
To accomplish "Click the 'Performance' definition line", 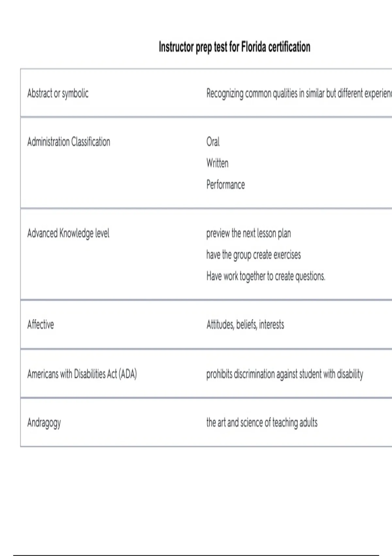I will click(225, 184).
